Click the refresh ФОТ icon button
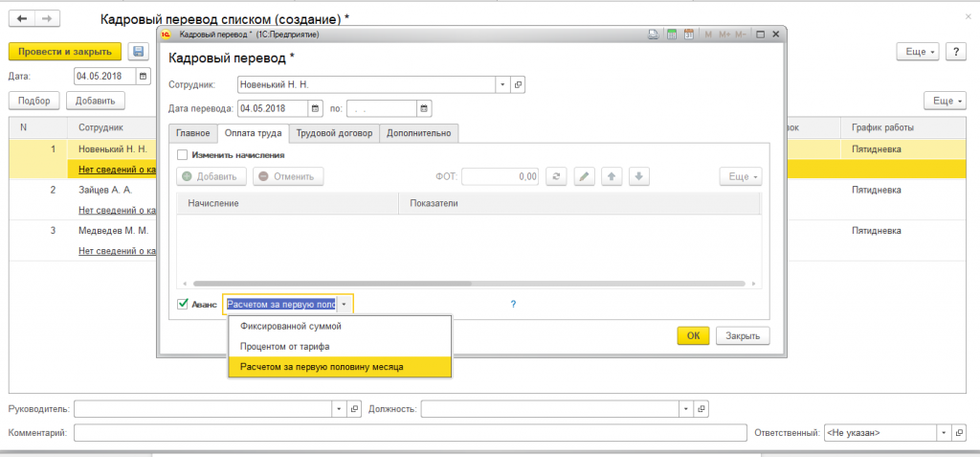The height and width of the screenshot is (457, 980). point(556,176)
